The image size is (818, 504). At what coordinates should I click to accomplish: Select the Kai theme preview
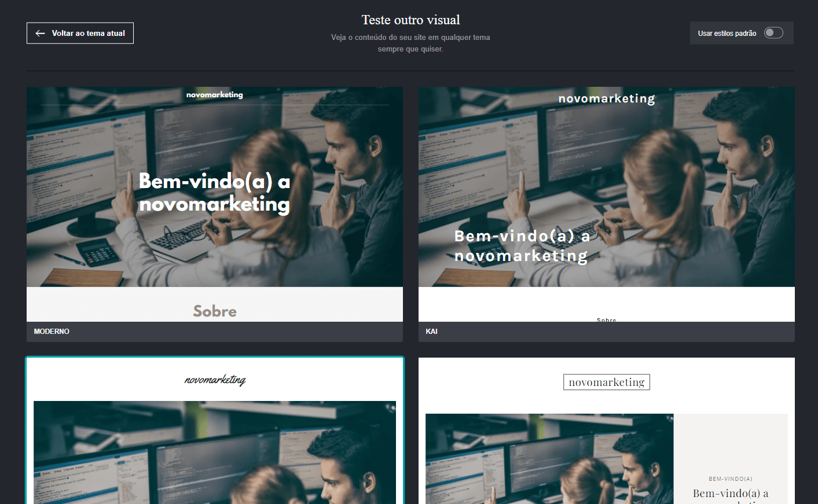click(607, 204)
